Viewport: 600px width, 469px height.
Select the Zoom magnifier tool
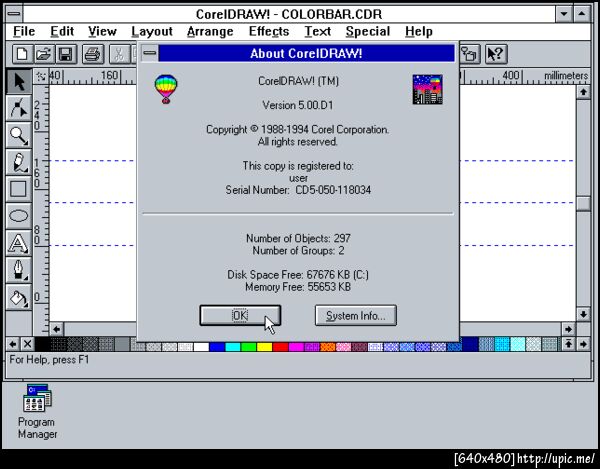click(18, 135)
